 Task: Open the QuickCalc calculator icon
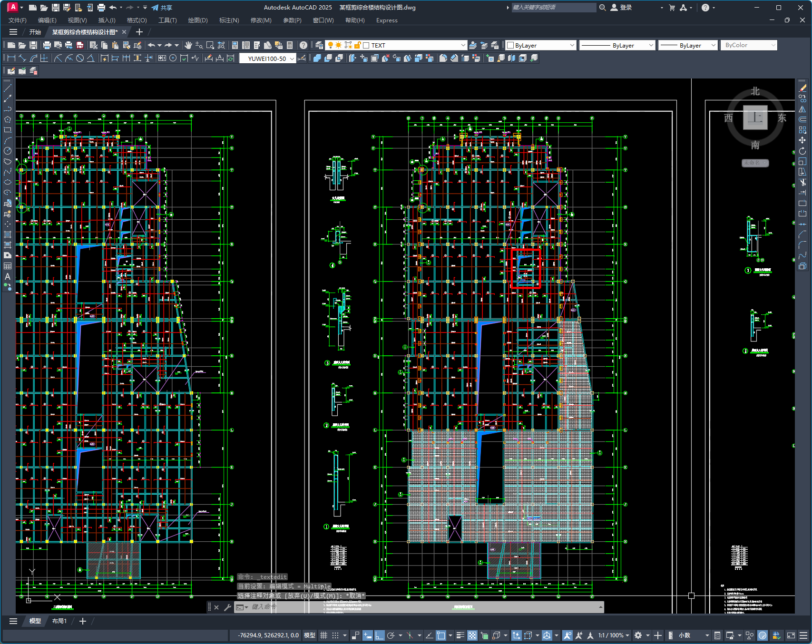[x=290, y=45]
